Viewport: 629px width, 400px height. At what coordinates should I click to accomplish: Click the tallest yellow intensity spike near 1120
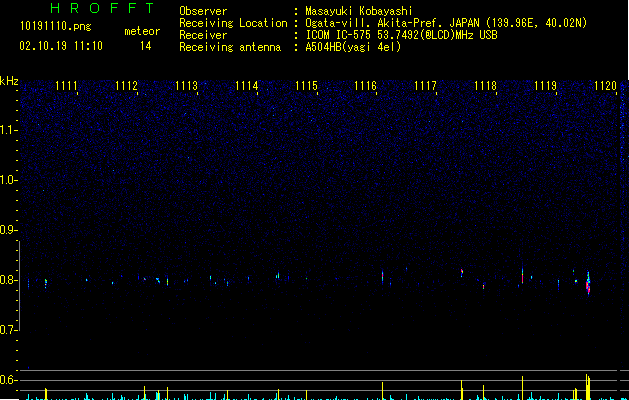coord(586,387)
